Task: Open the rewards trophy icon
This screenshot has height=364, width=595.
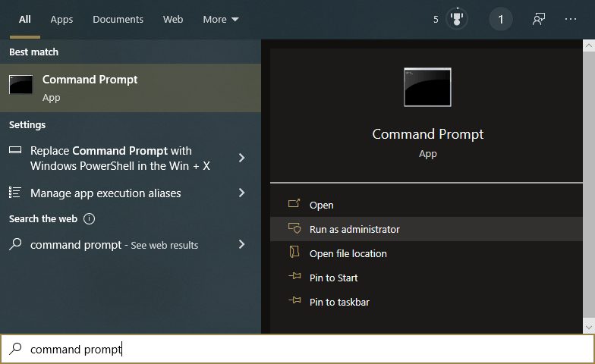Action: tap(457, 18)
